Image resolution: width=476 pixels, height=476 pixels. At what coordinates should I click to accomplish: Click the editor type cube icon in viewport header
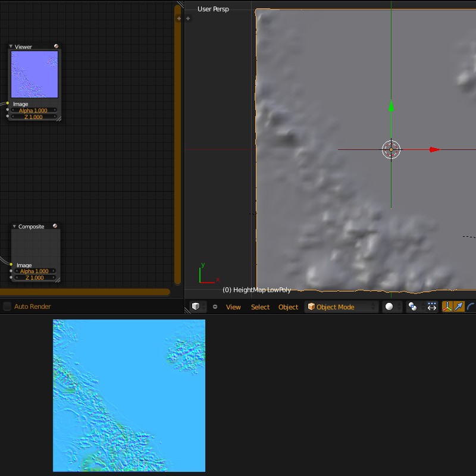tap(195, 306)
